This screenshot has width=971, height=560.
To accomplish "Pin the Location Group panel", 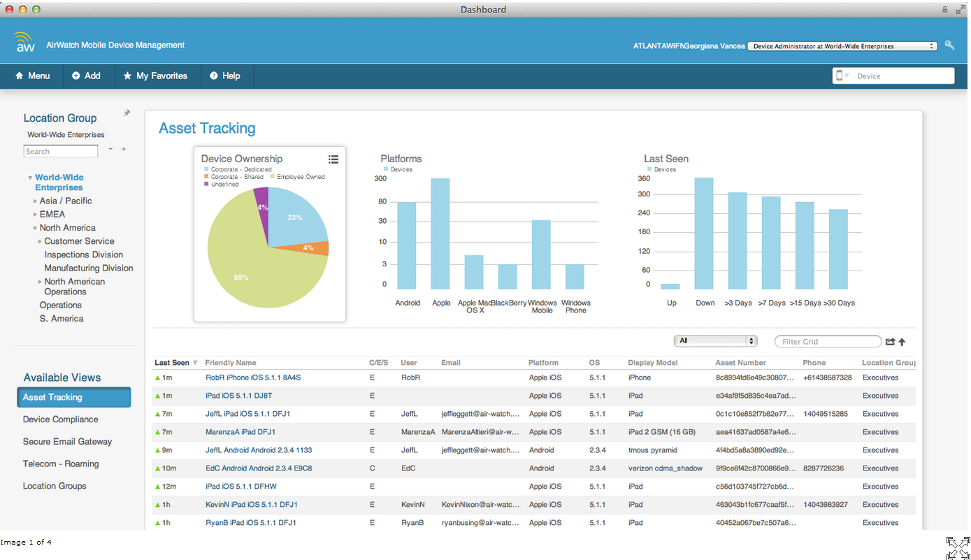I will click(x=127, y=113).
